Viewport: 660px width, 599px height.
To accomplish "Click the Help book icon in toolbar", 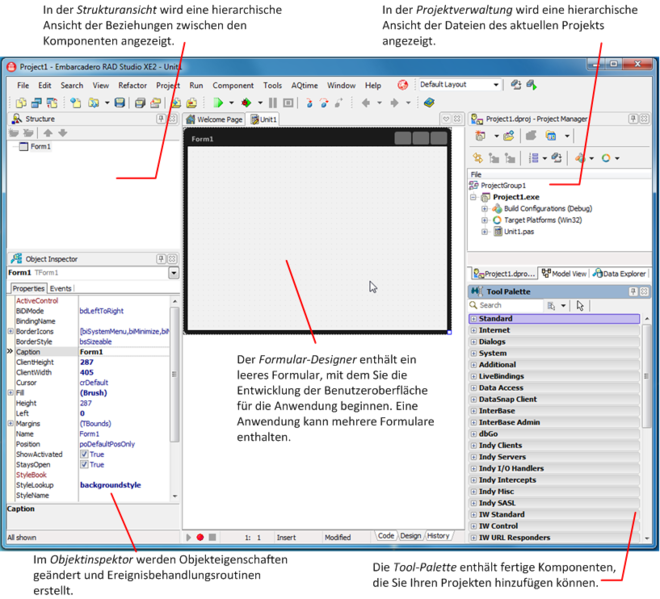I will (x=429, y=103).
